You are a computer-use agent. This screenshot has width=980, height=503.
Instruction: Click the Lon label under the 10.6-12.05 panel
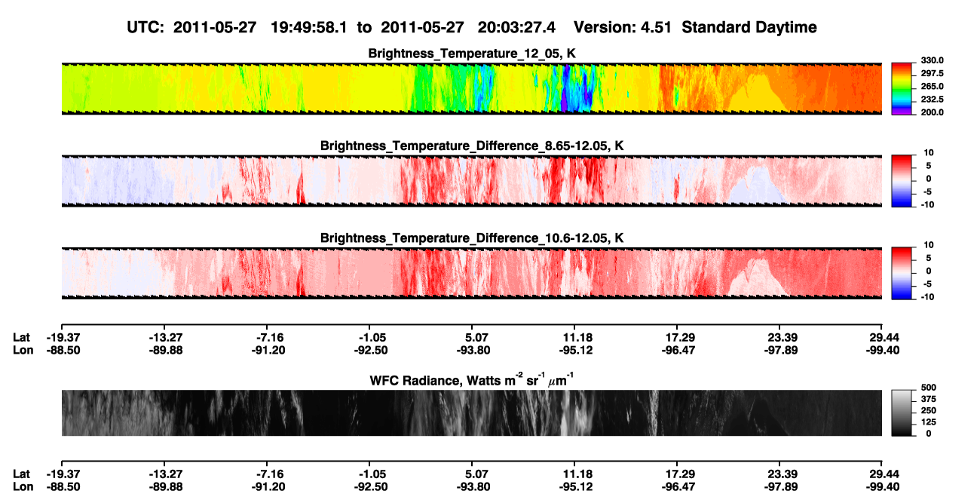(x=22, y=349)
